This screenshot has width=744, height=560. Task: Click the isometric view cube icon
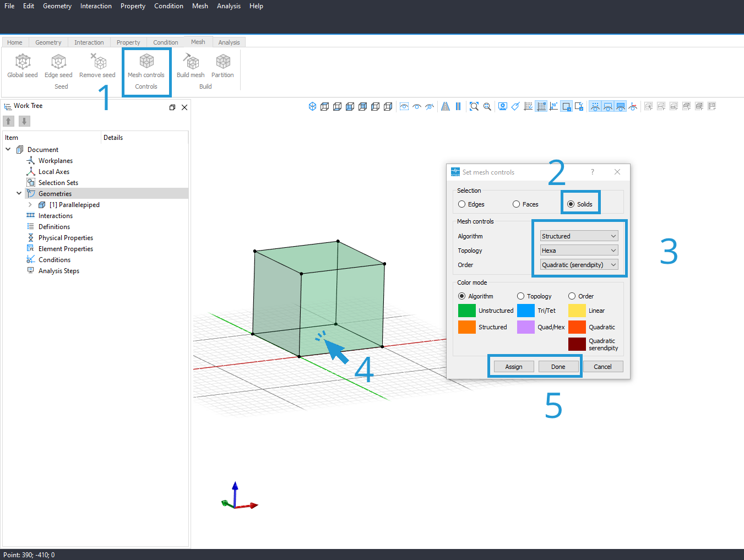312,106
